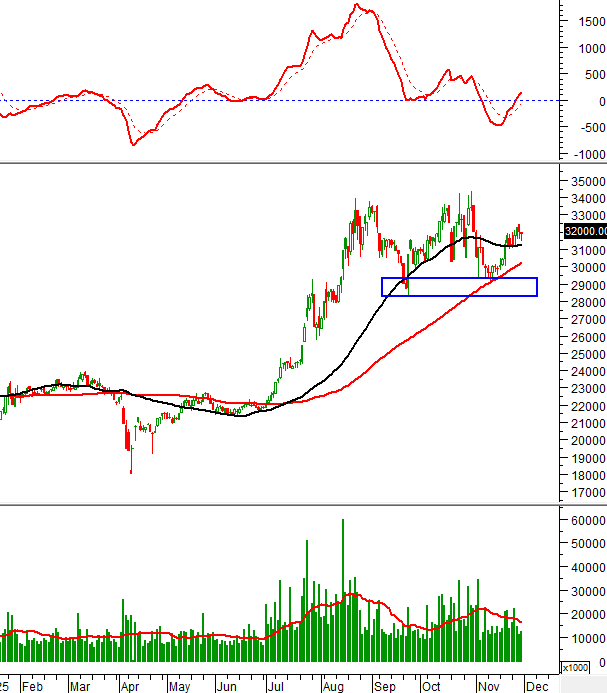The image size is (607, 693).
Task: Click the Feb month label on time axis
Action: pyautogui.click(x=32, y=687)
